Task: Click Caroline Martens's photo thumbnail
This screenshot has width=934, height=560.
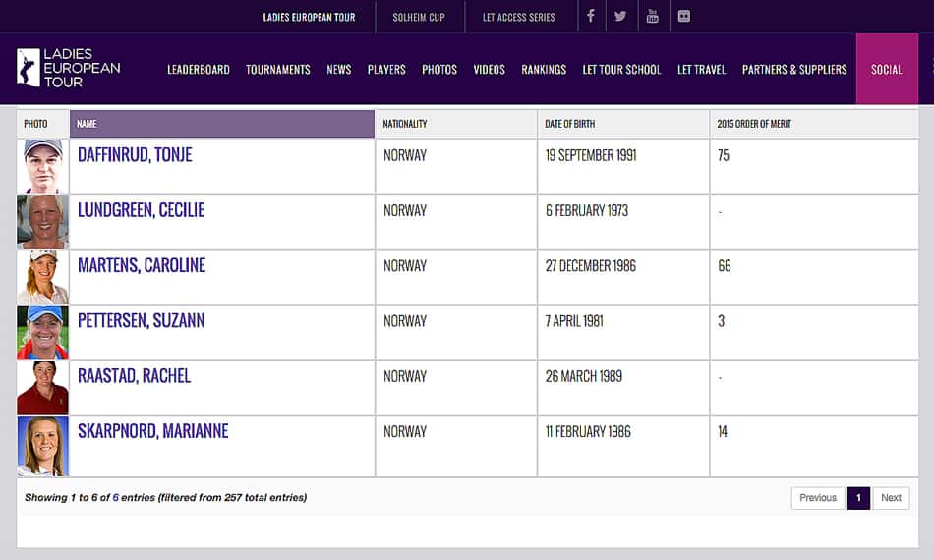Action: [43, 277]
